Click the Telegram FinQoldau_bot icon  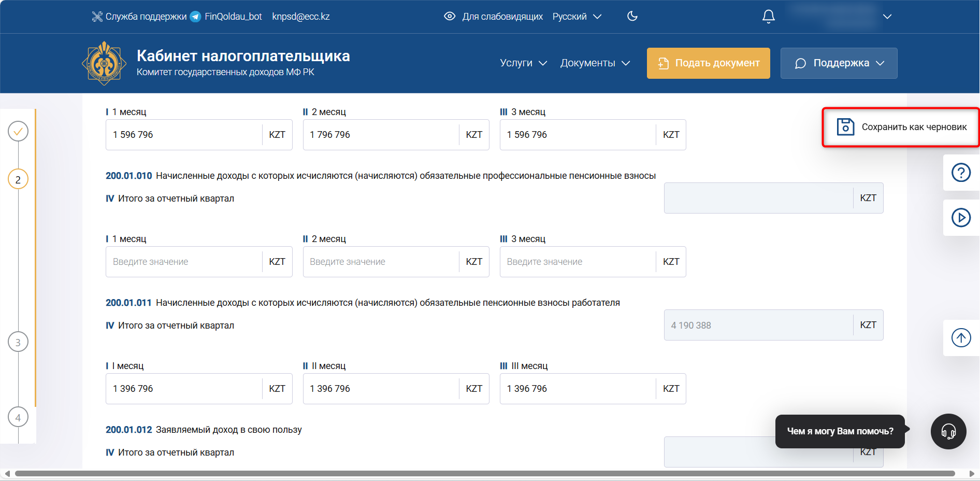tap(196, 17)
